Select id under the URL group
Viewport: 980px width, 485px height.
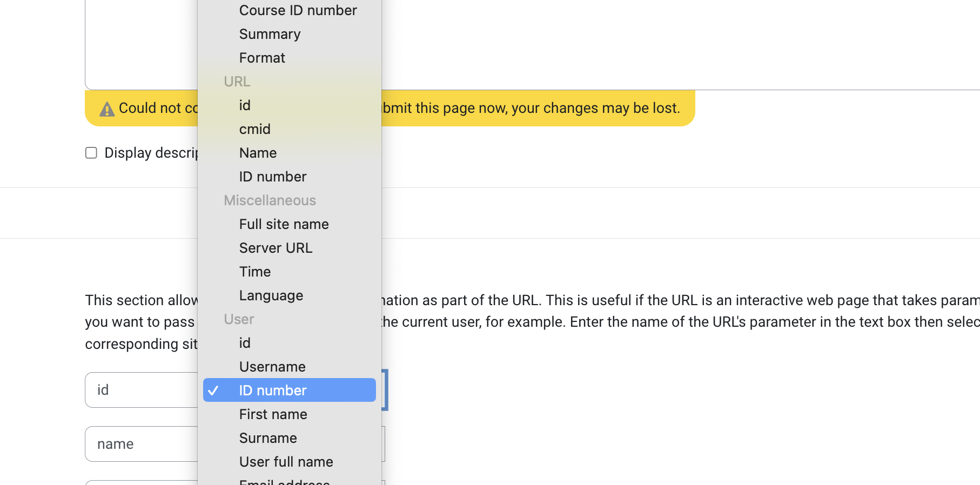tap(245, 105)
